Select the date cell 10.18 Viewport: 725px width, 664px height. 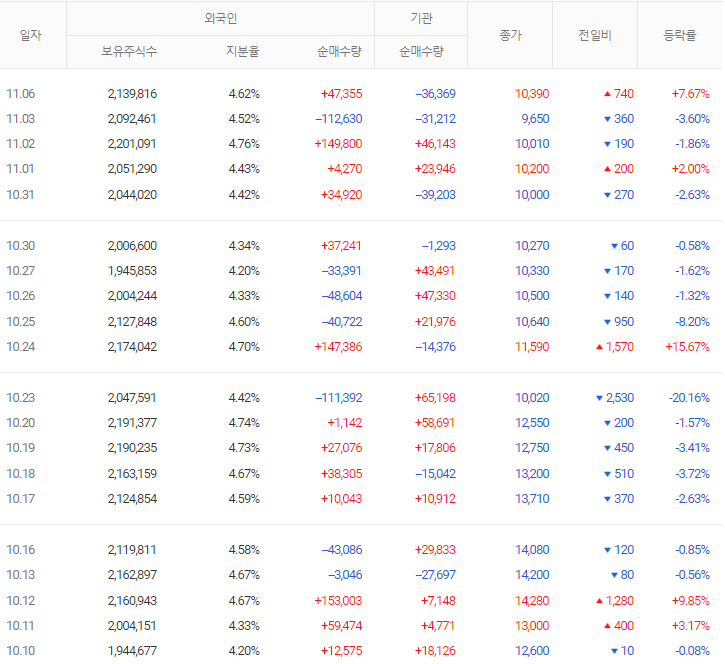(21, 473)
